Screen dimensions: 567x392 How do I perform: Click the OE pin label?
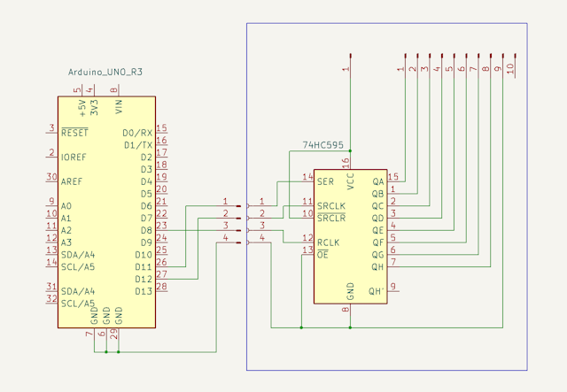[322, 255]
